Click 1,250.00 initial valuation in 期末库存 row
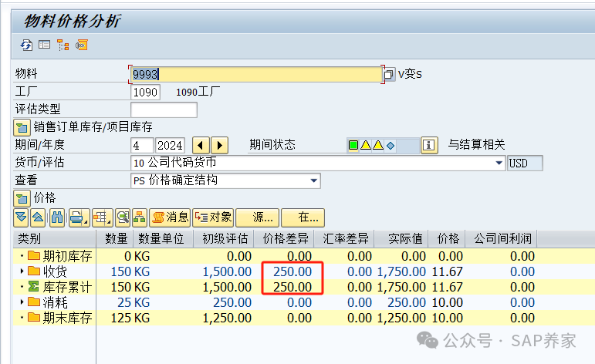This screenshot has height=364, width=595. coord(227,318)
